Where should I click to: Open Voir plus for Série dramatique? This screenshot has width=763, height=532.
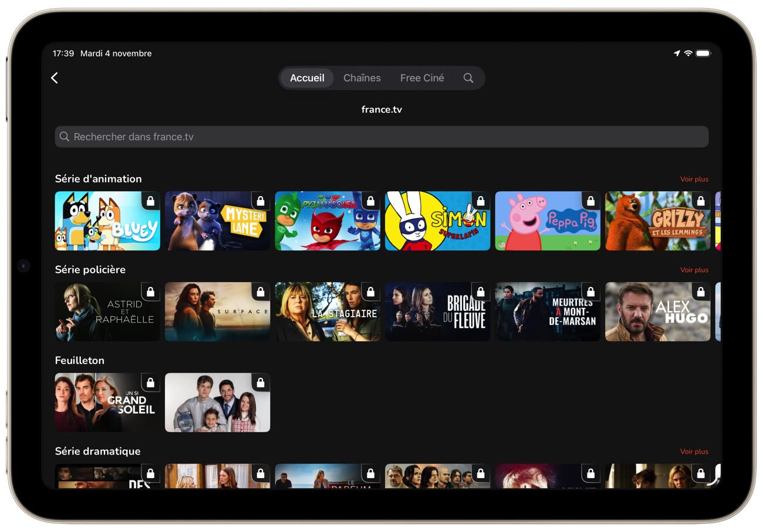click(x=694, y=452)
